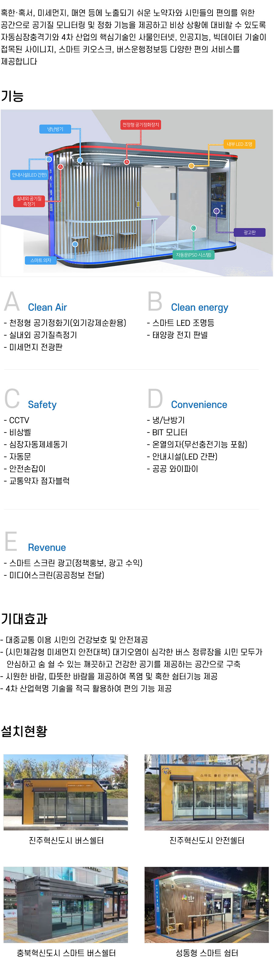Click the blue 스마트 의자 label
The image size is (274, 980).
40,260
